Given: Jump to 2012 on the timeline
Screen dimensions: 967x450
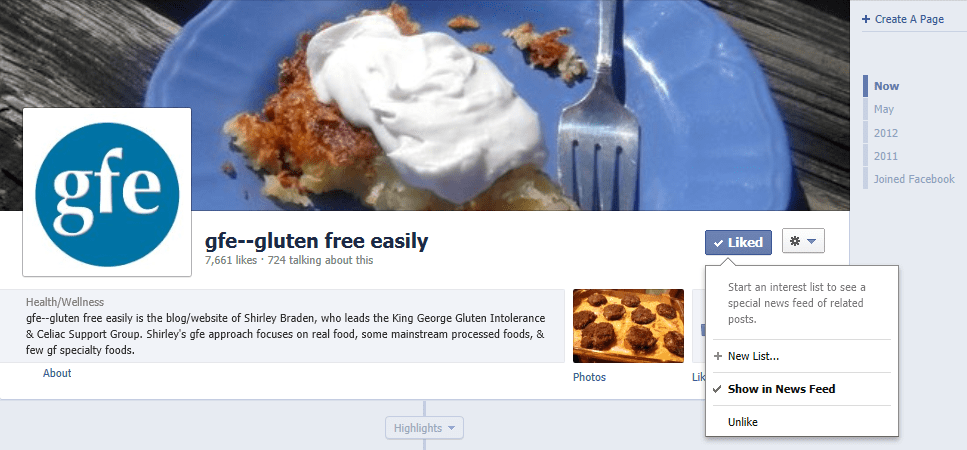Looking at the screenshot, I should click(886, 133).
